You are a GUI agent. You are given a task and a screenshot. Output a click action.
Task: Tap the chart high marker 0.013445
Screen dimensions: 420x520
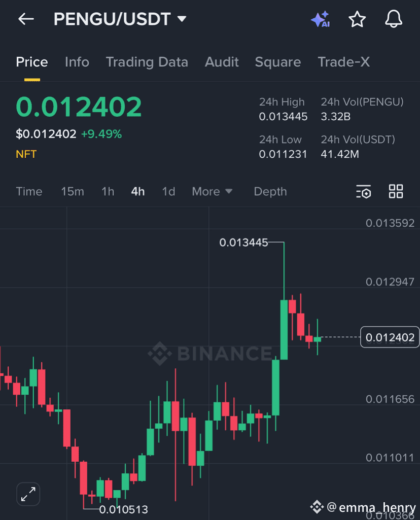(243, 242)
